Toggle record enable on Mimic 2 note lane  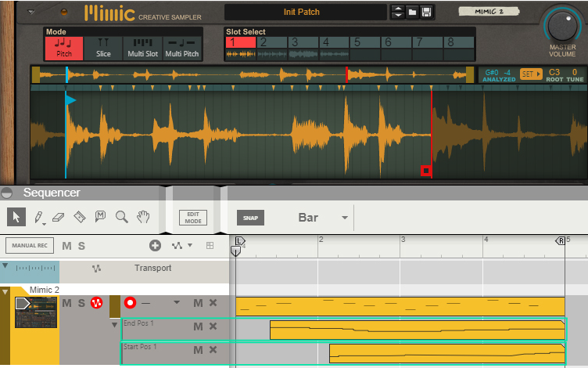click(130, 303)
